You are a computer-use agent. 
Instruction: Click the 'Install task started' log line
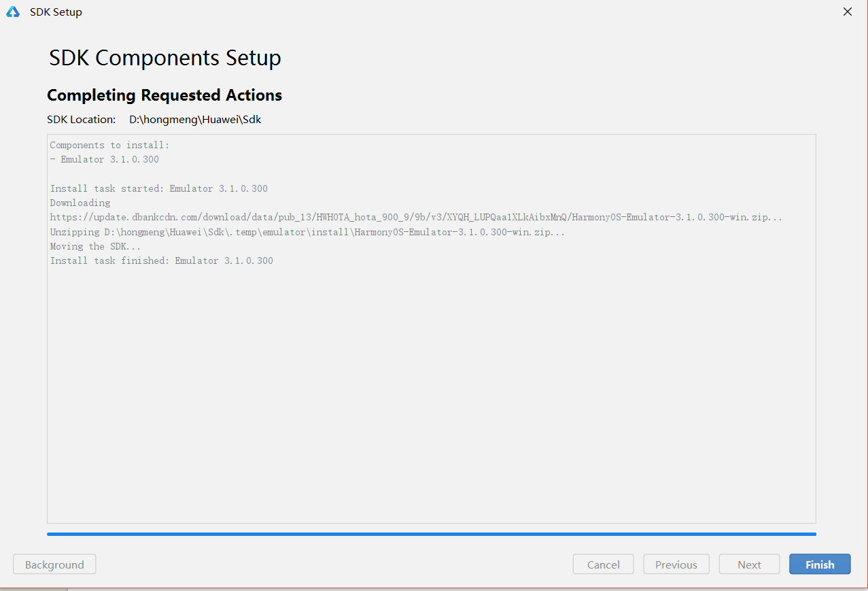coord(159,188)
